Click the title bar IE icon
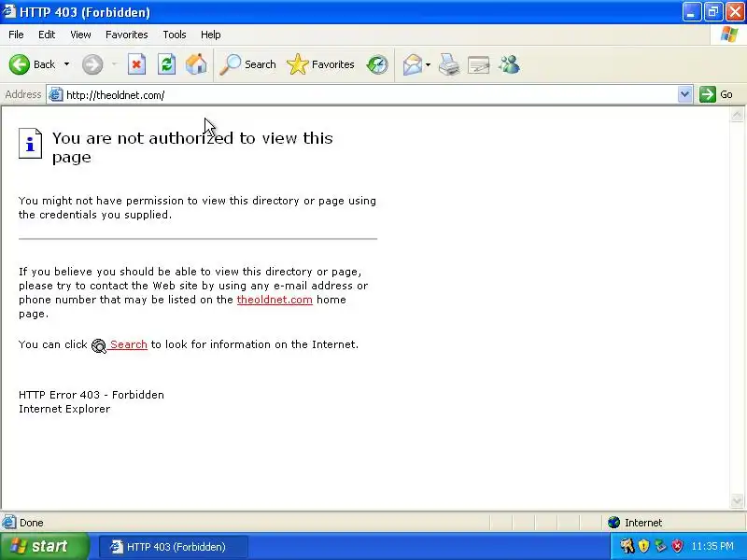747x560 pixels. point(9,11)
